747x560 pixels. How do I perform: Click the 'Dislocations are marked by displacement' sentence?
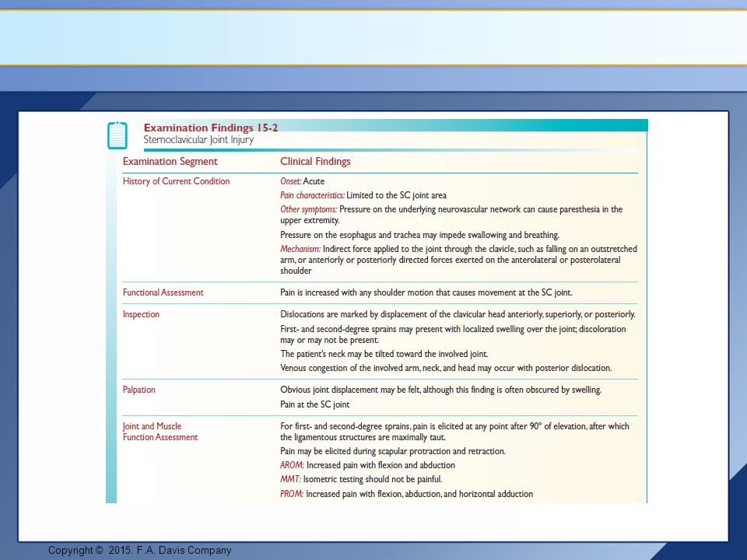click(458, 314)
